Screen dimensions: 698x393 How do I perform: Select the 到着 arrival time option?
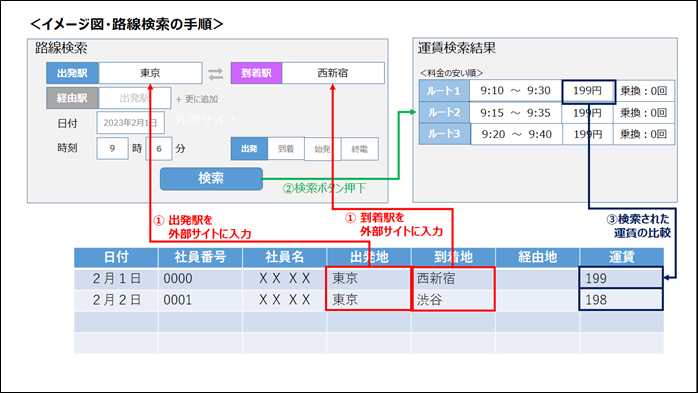[286, 149]
